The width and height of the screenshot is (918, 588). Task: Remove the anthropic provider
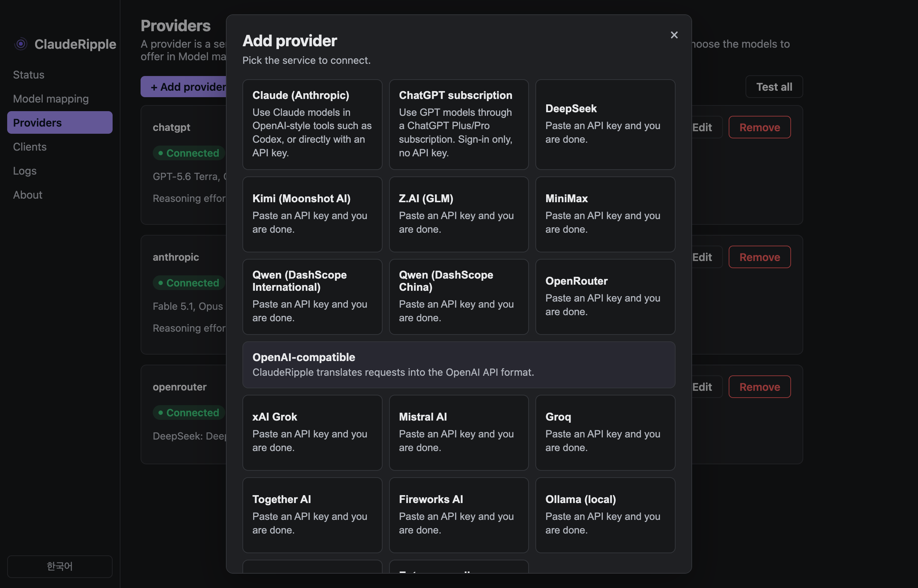pyautogui.click(x=760, y=257)
